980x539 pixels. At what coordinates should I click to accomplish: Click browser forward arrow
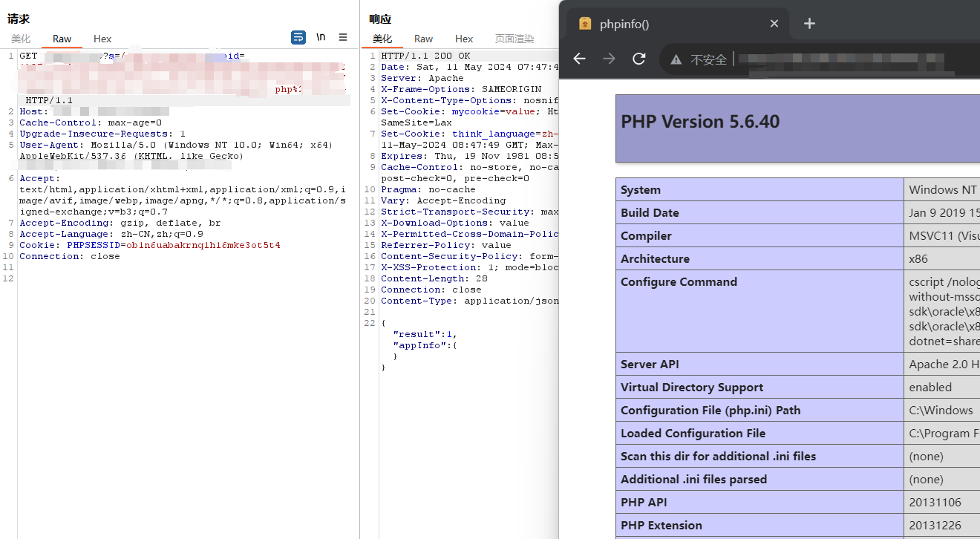[610, 59]
